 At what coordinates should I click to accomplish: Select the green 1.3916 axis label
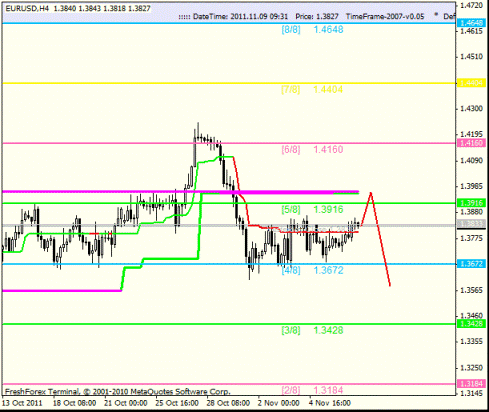pos(470,203)
